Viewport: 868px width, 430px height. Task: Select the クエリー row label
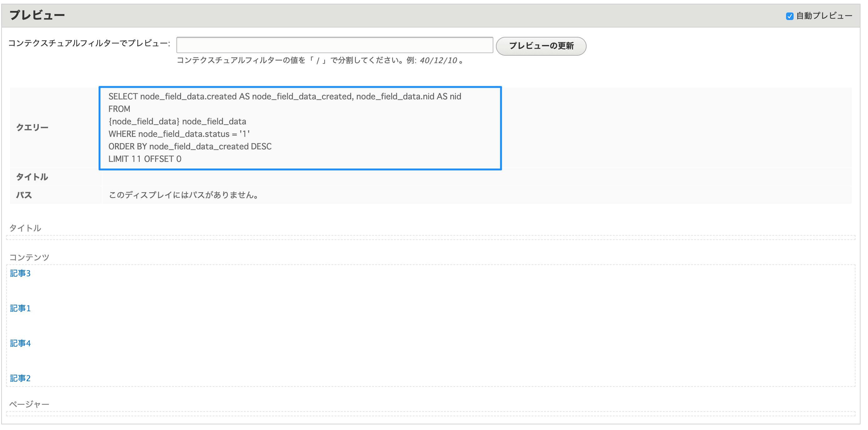(32, 127)
